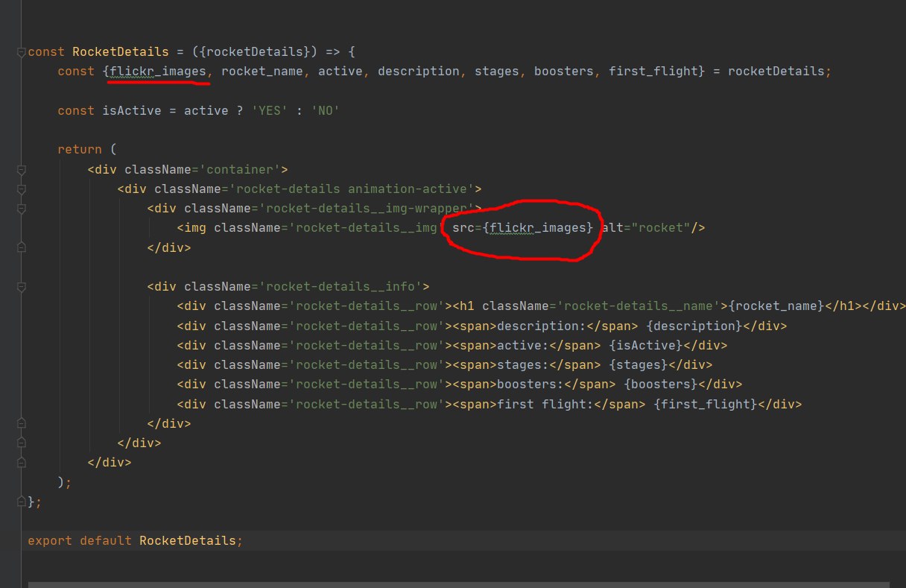The width and height of the screenshot is (906, 588).
Task: Click the active: span label
Action: (x=523, y=346)
